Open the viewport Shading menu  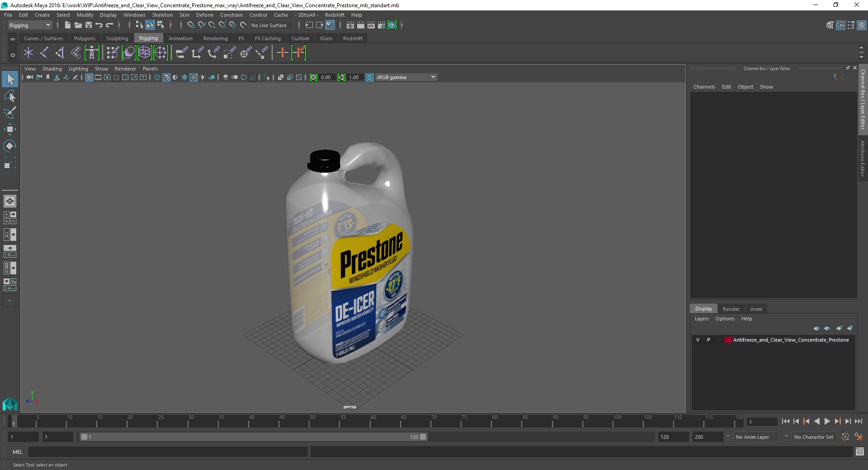coord(52,69)
